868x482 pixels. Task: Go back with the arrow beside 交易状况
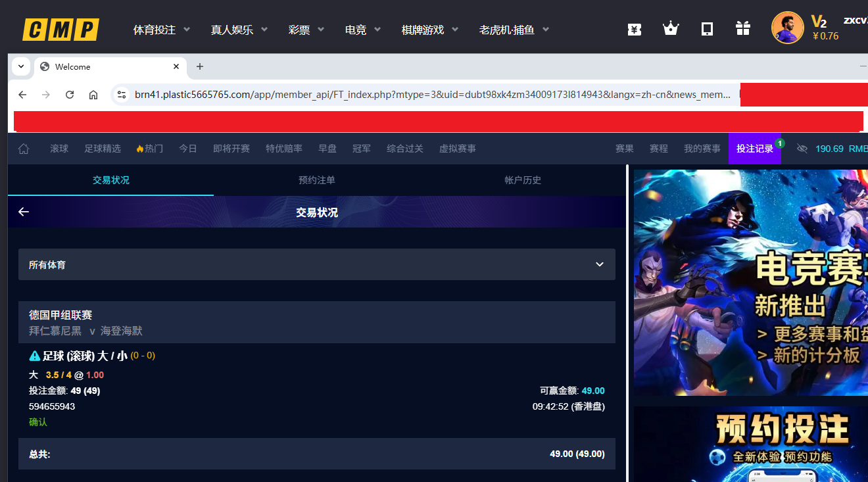[x=24, y=212]
